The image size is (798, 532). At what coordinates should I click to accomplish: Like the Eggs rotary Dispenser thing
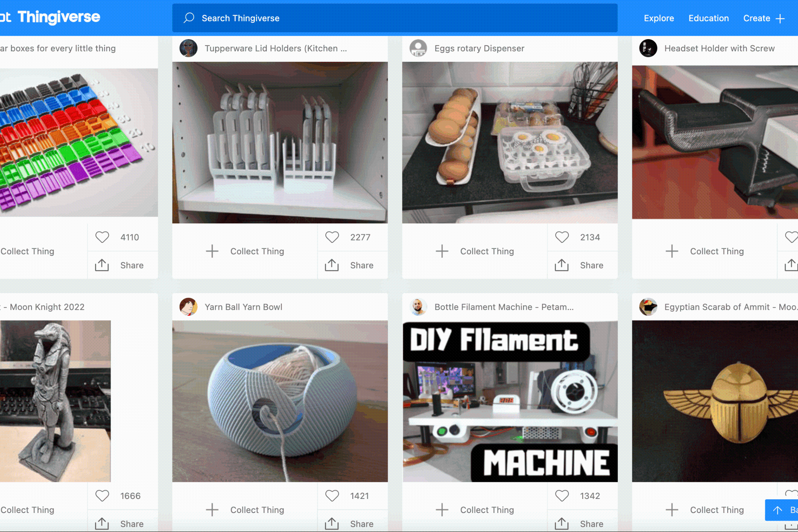point(562,237)
